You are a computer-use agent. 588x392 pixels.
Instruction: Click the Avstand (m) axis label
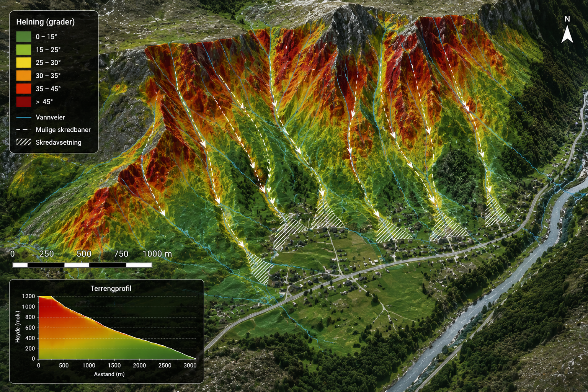click(109, 374)
